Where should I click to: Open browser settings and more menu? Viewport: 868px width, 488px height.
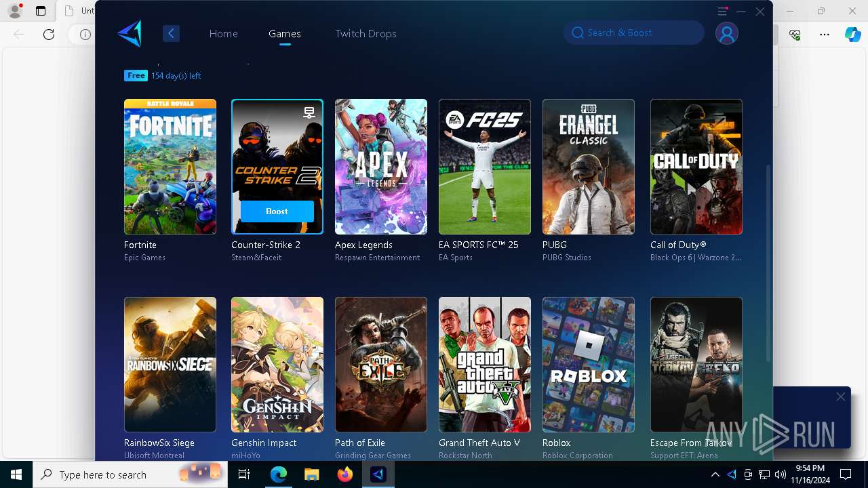[825, 34]
